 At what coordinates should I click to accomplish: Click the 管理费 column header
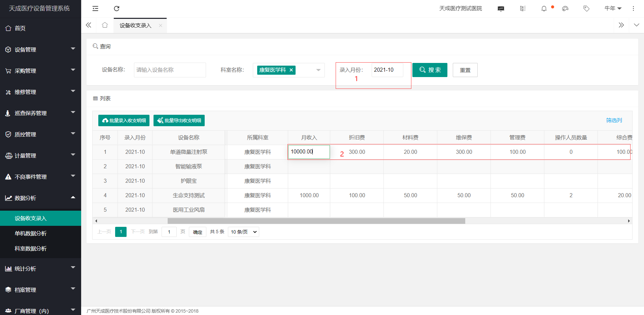click(517, 138)
